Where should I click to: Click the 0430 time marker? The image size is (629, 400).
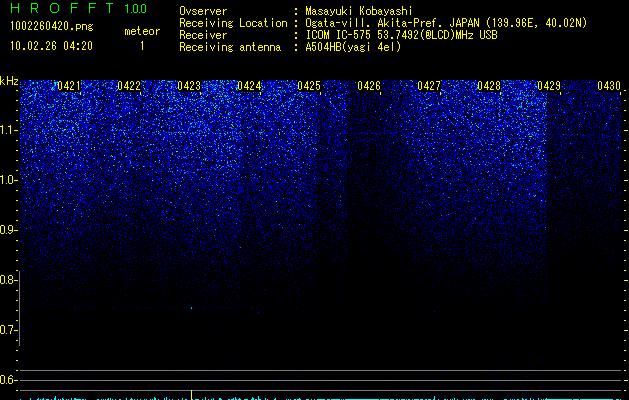[609, 86]
